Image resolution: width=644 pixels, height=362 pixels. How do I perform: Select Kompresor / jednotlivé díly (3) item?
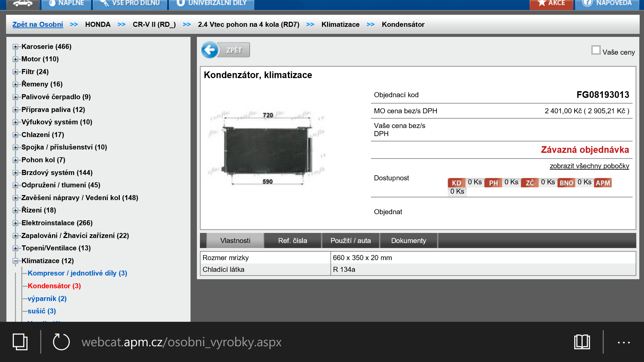(x=77, y=273)
